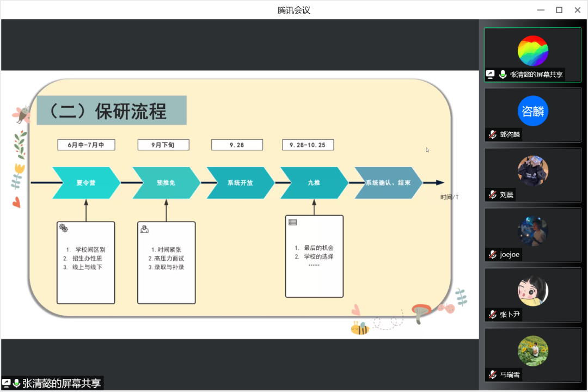Click the gears icon in the 夏令营 notes box
The height and width of the screenshot is (392, 588).
pyautogui.click(x=64, y=228)
